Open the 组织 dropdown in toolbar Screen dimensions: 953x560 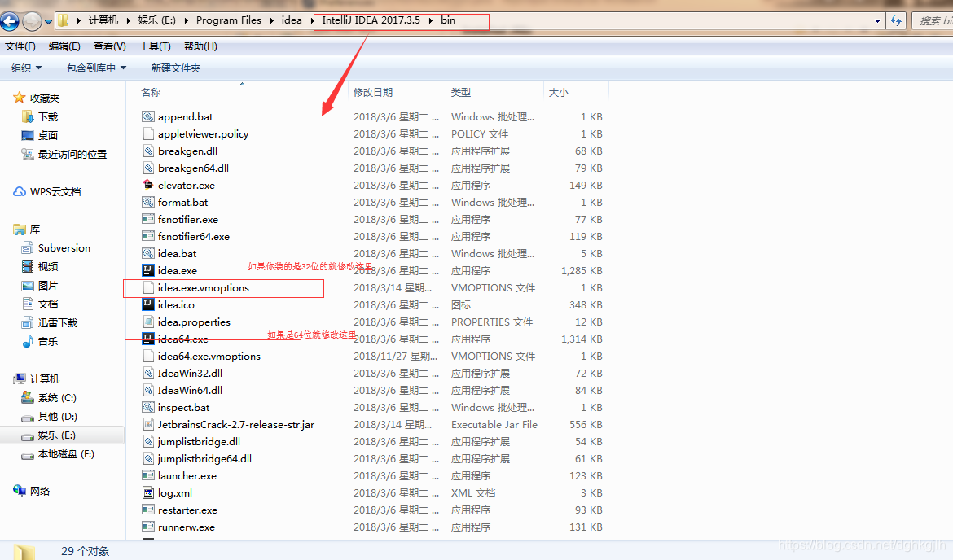click(26, 68)
